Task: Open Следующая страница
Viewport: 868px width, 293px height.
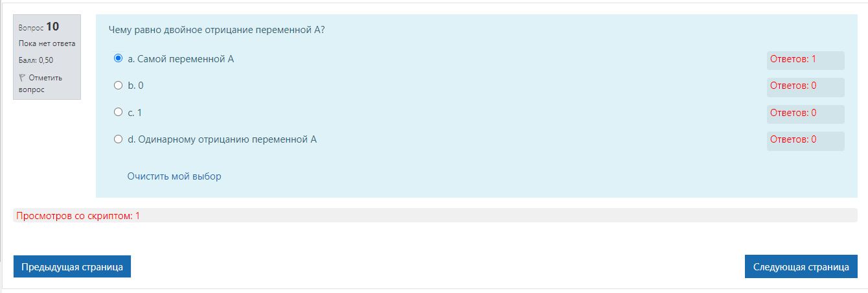Action: point(801,266)
